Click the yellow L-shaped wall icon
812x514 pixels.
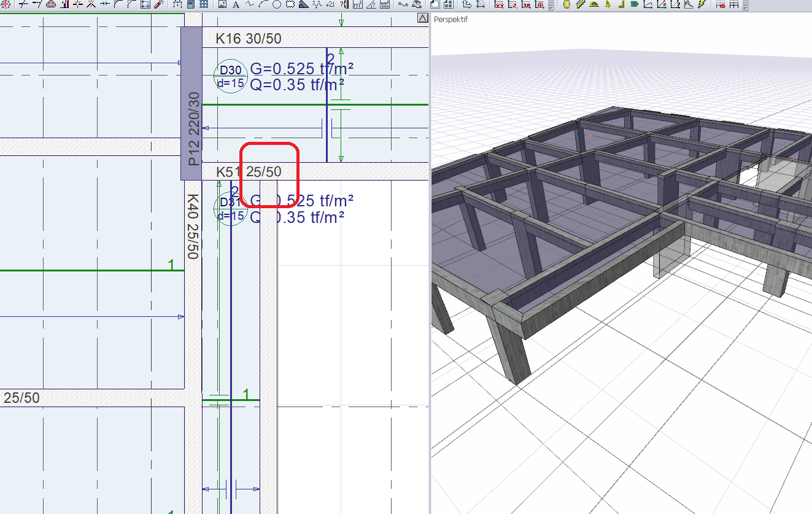[621, 4]
